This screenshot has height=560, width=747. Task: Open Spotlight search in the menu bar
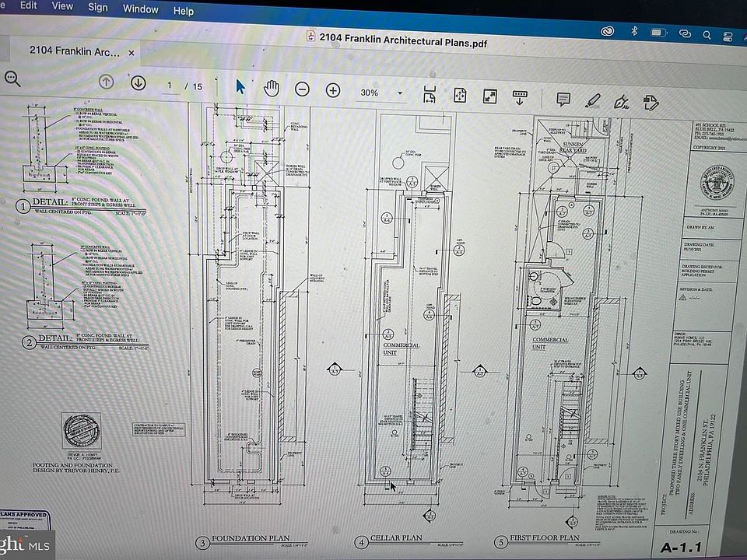click(x=707, y=35)
